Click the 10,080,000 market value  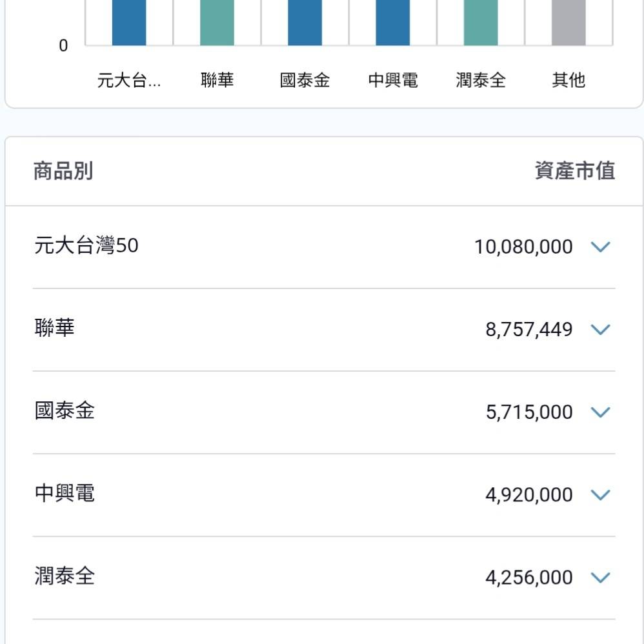tap(523, 247)
